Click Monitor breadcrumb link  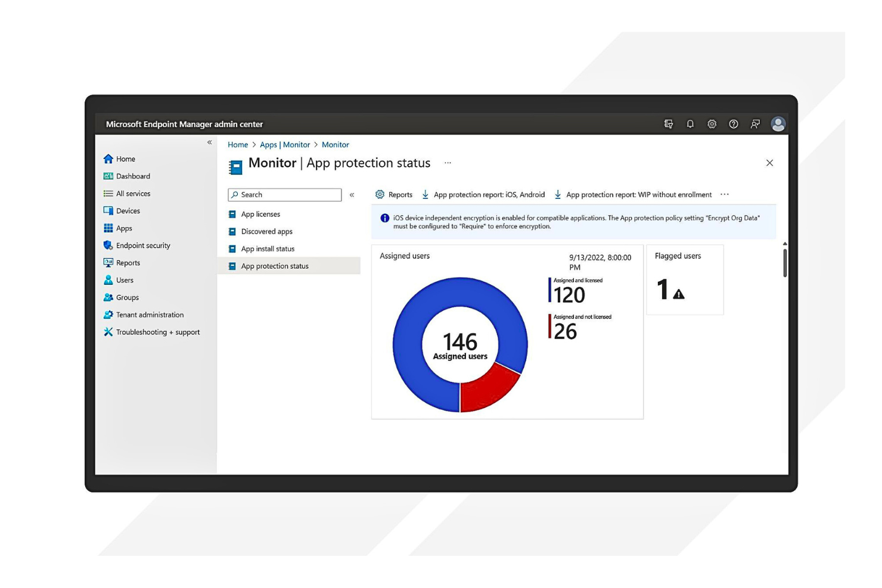pos(336,145)
